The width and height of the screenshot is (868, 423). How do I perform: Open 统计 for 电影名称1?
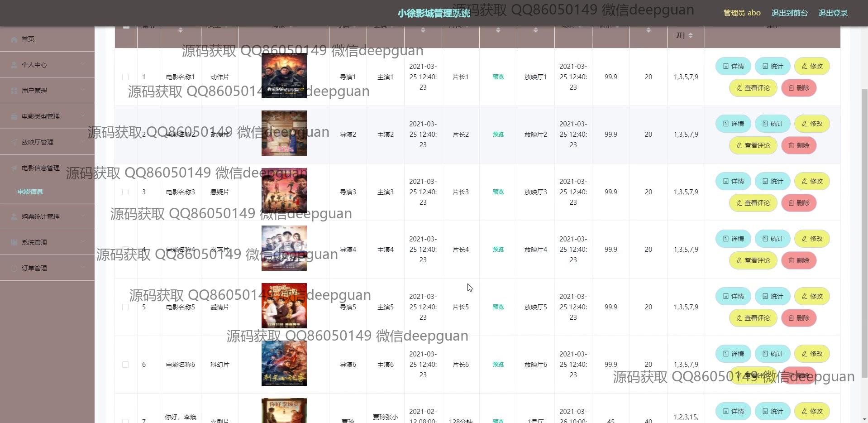[773, 66]
